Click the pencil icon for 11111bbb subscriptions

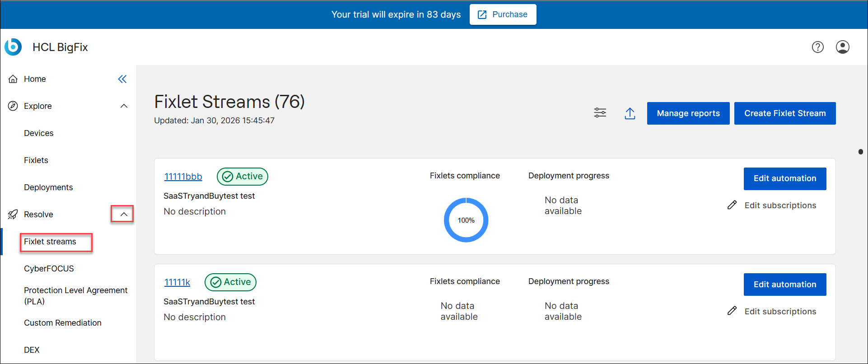click(x=732, y=205)
